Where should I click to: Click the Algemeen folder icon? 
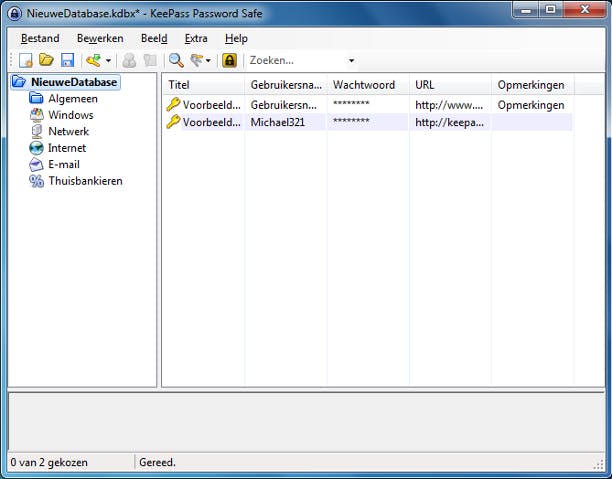[36, 98]
